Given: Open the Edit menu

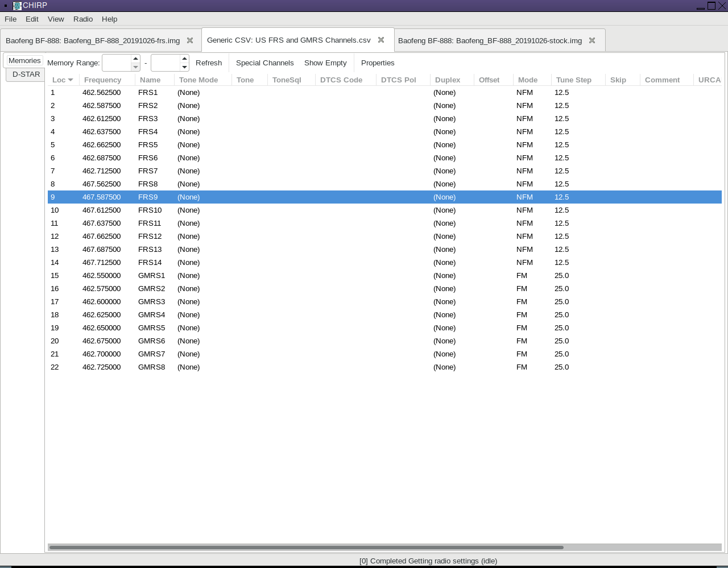Looking at the screenshot, I should tap(32, 19).
